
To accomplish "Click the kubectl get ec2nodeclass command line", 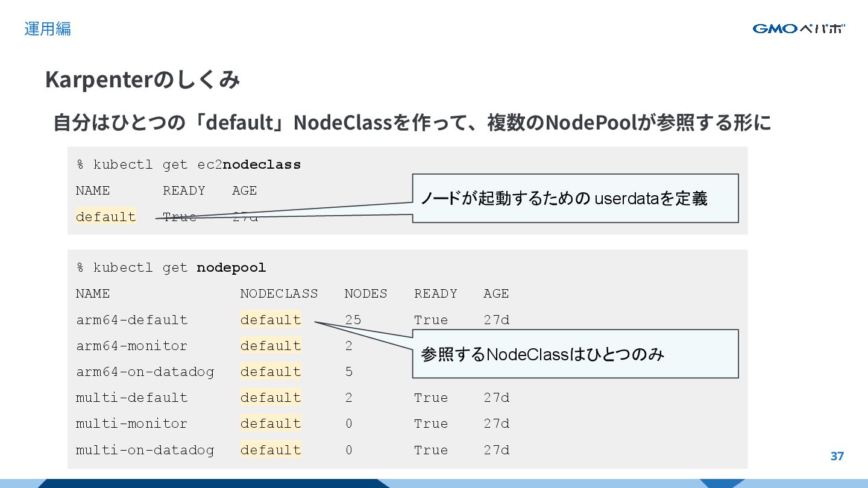I will click(x=188, y=164).
